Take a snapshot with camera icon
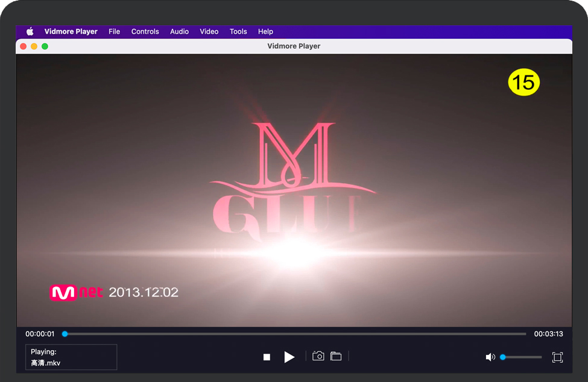588x382 pixels. point(318,357)
